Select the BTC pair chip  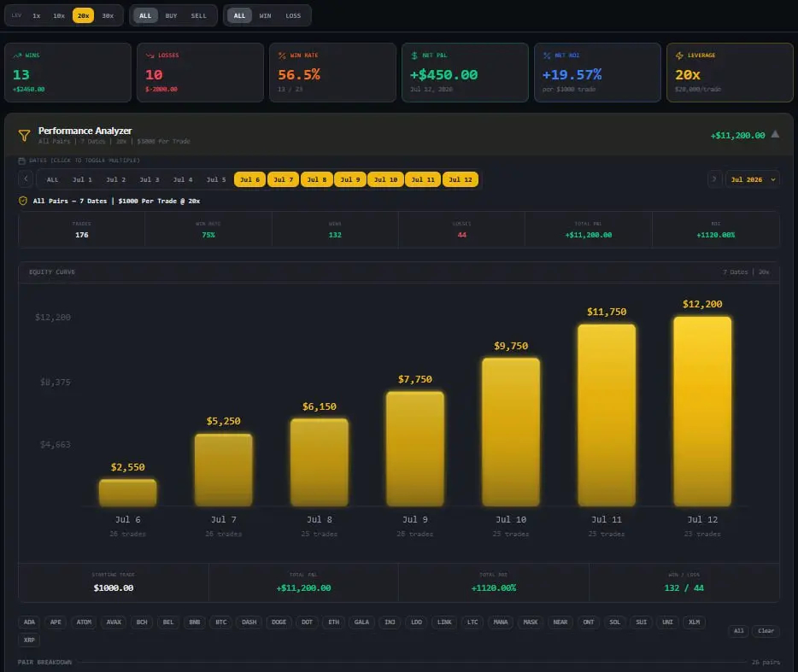coord(221,622)
